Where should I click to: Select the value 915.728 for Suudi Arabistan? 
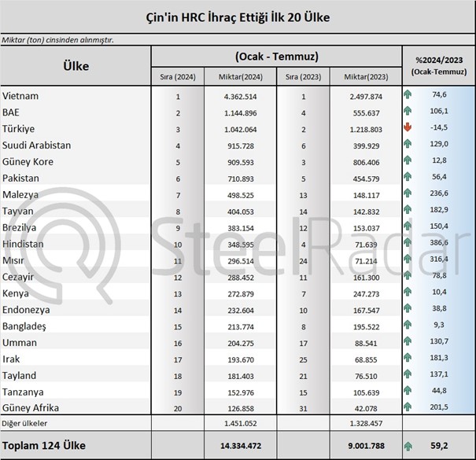241,146
